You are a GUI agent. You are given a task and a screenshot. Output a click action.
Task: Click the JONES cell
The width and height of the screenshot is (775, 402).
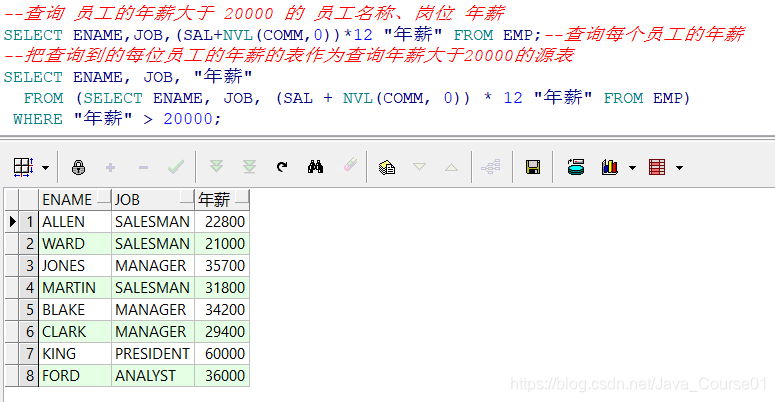coord(75,266)
